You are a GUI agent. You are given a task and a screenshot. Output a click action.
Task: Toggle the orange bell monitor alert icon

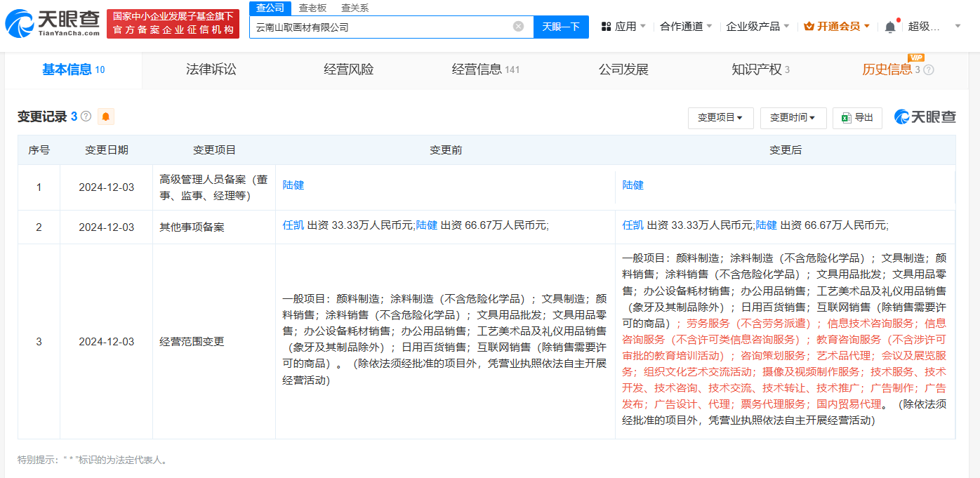coord(106,117)
